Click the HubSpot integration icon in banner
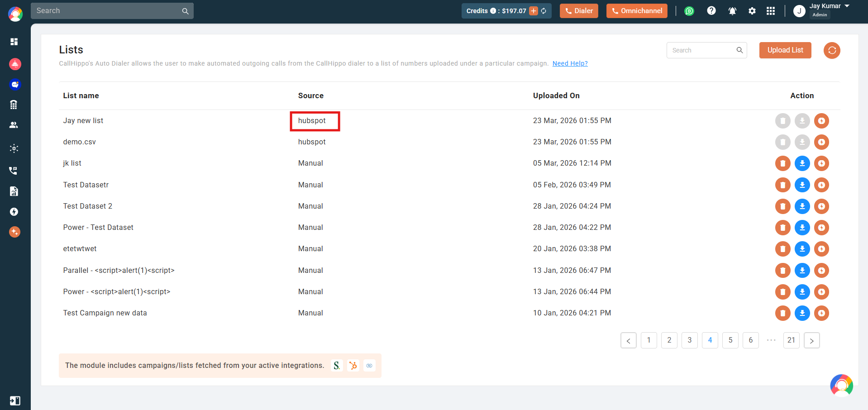This screenshot has height=410, width=868. click(353, 366)
